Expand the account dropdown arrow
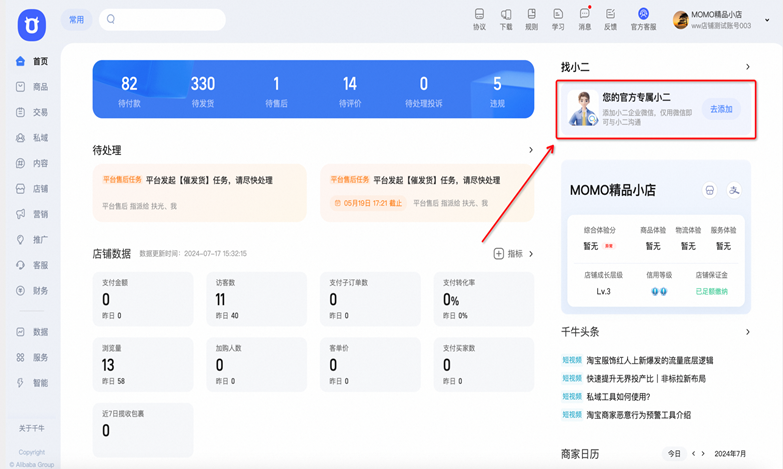 [767, 20]
